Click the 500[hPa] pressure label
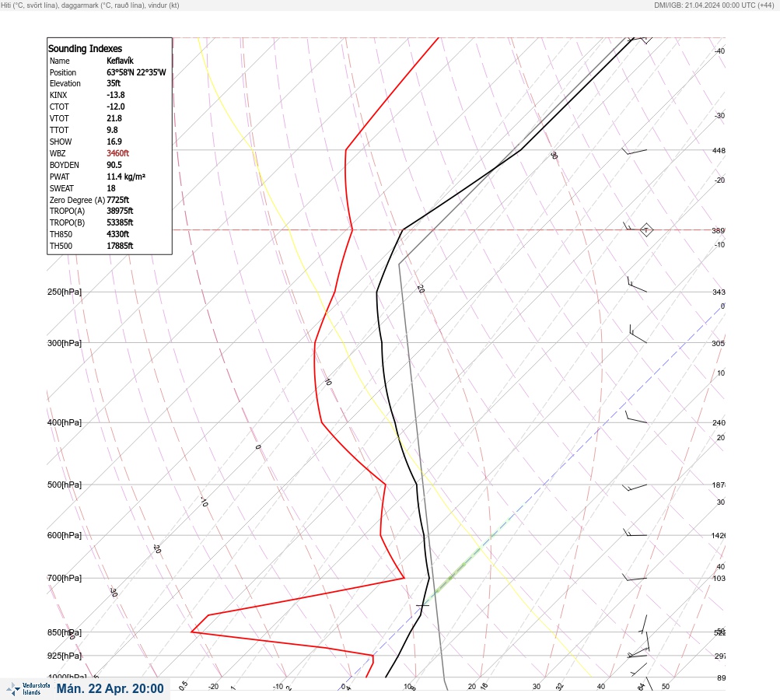780x700 pixels. [x=65, y=485]
